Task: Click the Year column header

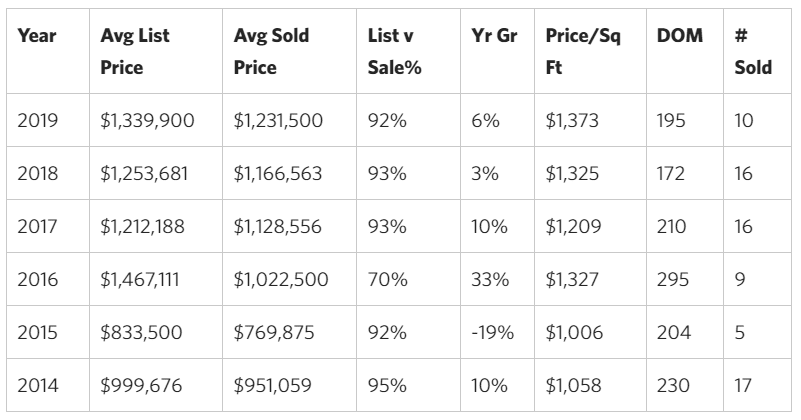Action: (x=37, y=36)
